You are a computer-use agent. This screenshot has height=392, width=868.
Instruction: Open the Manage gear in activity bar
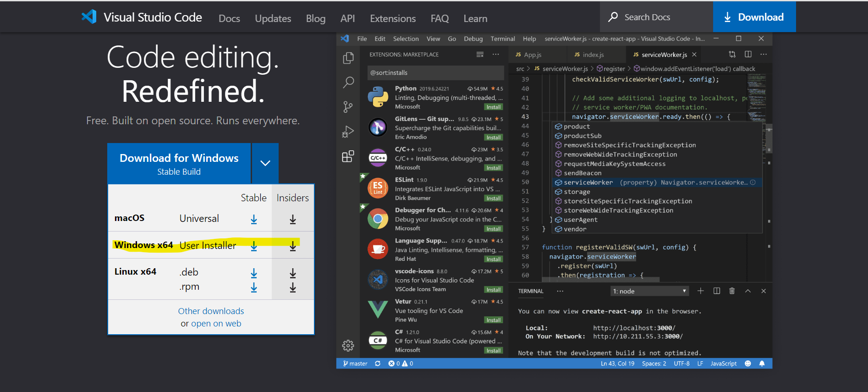(x=348, y=345)
